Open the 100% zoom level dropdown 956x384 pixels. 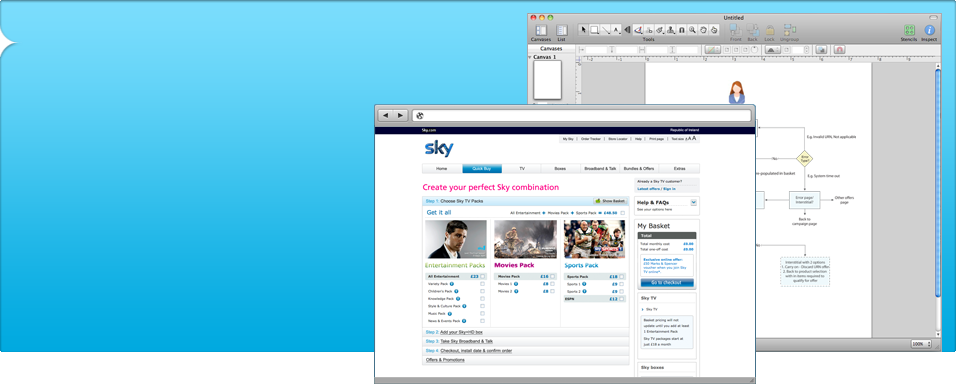click(921, 344)
